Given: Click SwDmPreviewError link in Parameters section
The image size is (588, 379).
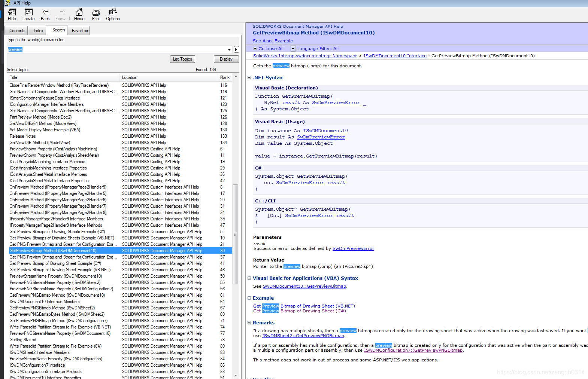Looking at the screenshot, I should [x=353, y=248].
